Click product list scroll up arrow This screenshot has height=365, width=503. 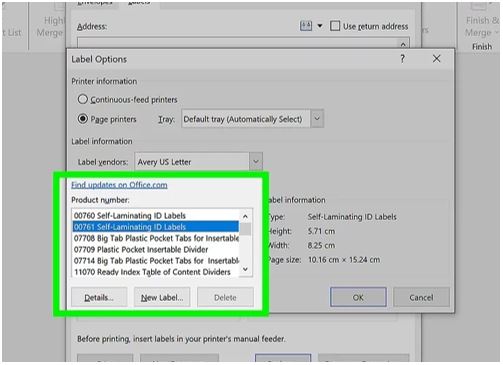[246, 217]
